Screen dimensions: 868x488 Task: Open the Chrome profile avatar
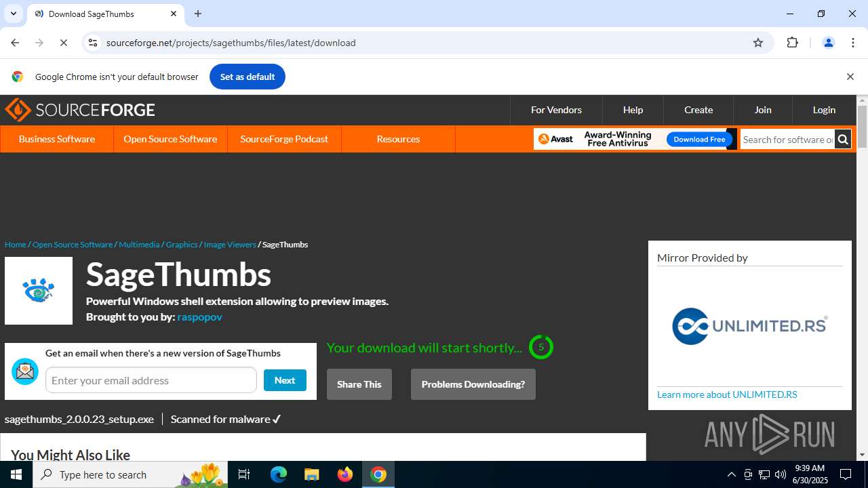click(828, 43)
